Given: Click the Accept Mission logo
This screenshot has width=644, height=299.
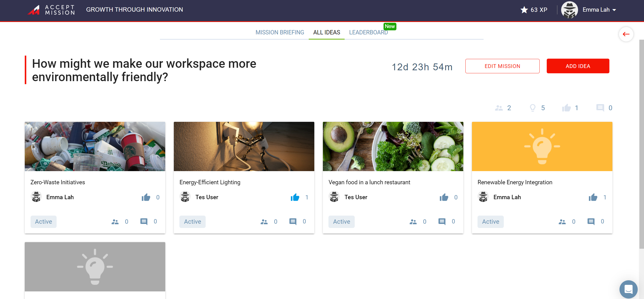Looking at the screenshot, I should (51, 10).
